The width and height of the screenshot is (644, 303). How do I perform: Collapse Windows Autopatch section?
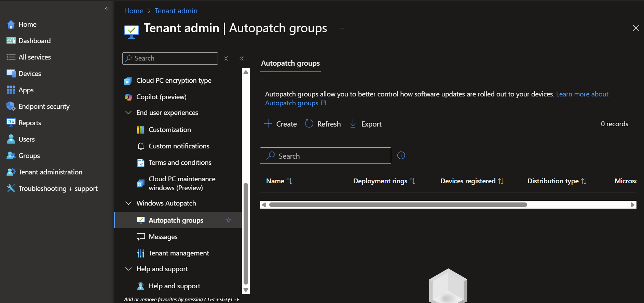(x=128, y=203)
